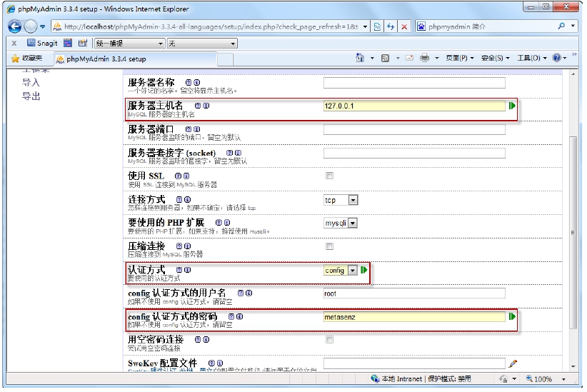Close the Snagit toolbar with X

[14, 44]
